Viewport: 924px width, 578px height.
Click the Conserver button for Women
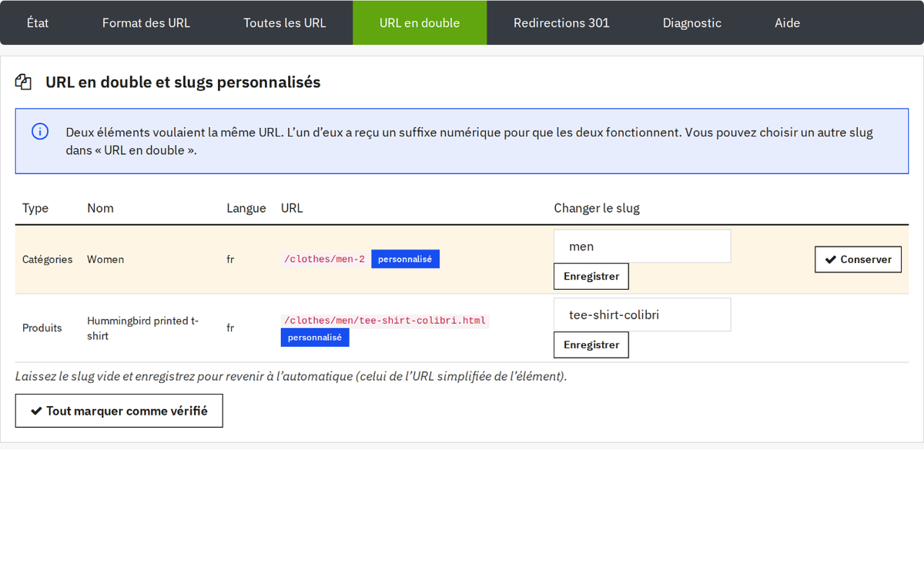(x=858, y=260)
